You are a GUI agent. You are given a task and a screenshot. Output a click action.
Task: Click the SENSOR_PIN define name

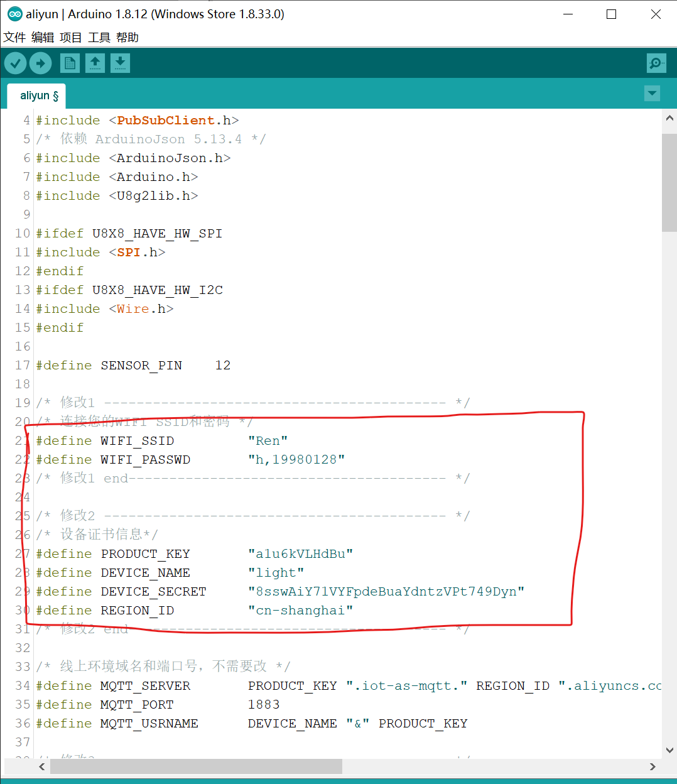pyautogui.click(x=141, y=365)
